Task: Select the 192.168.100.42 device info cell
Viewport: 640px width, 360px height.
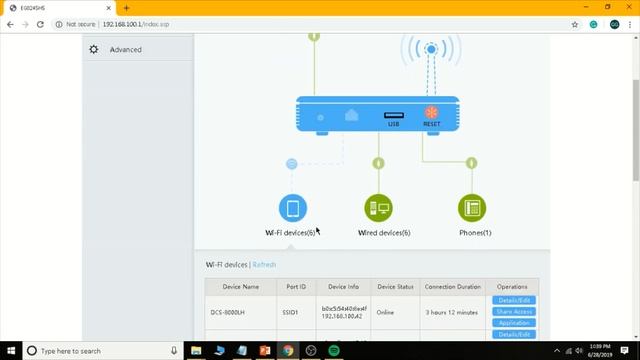Action: (x=344, y=312)
